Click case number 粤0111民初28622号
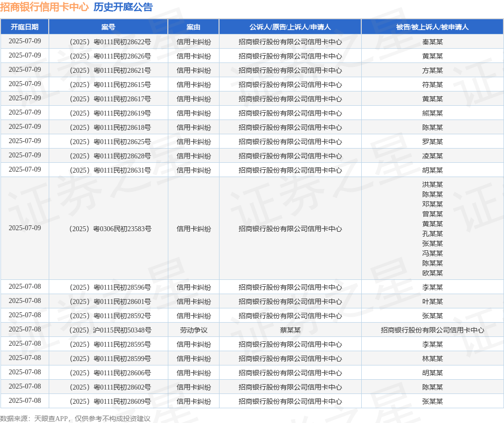 point(110,42)
